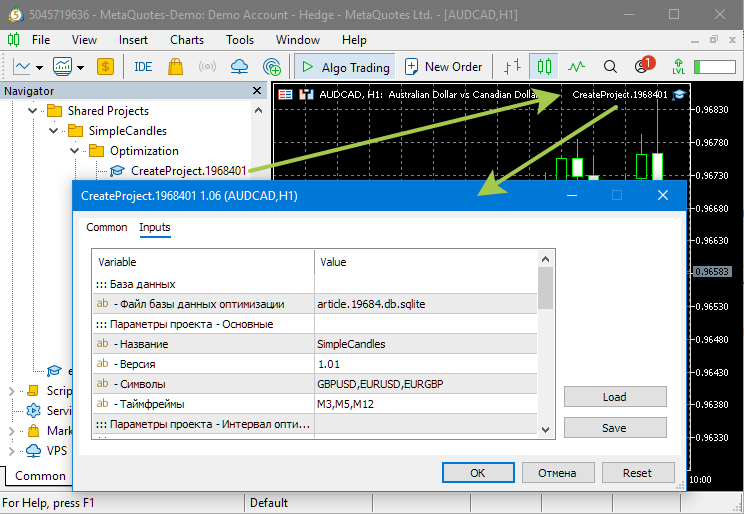Toggle Algo Trading

[345, 67]
